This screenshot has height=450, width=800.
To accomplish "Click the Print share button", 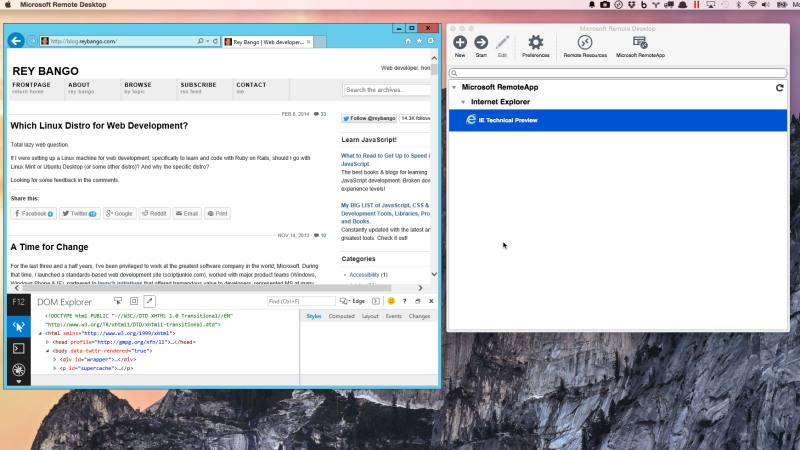I will 217,213.
